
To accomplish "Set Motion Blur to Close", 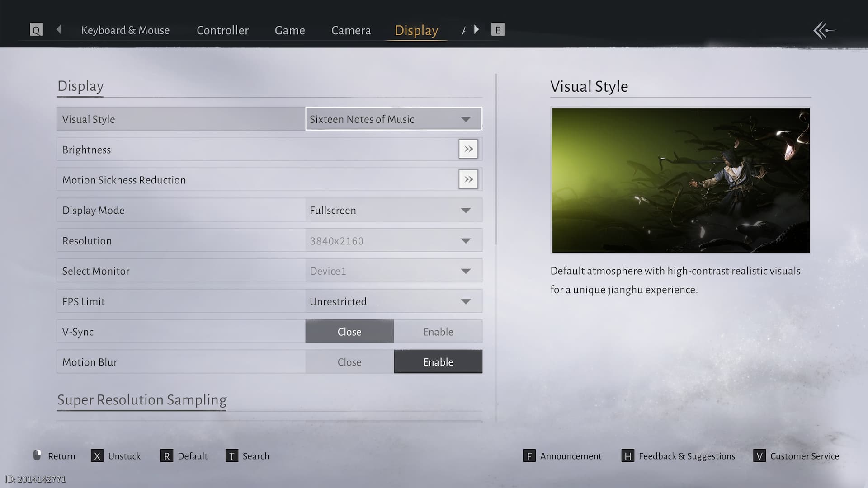I will [x=349, y=362].
